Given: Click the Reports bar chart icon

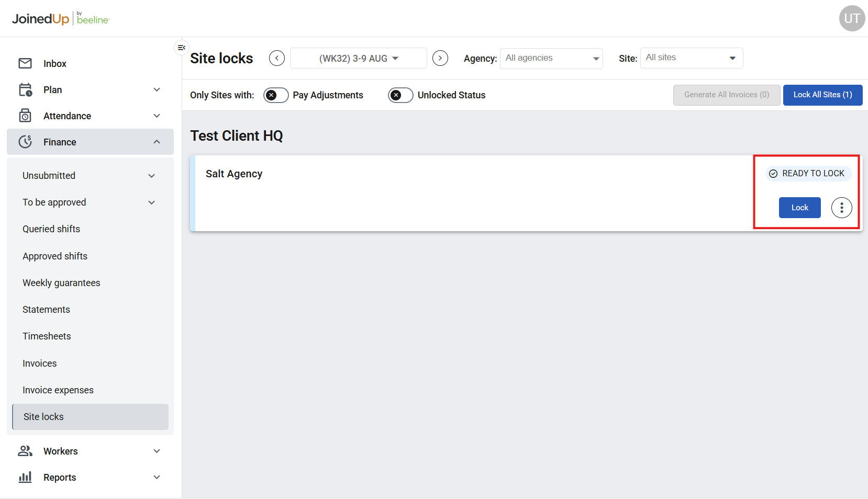Looking at the screenshot, I should pyautogui.click(x=25, y=477).
